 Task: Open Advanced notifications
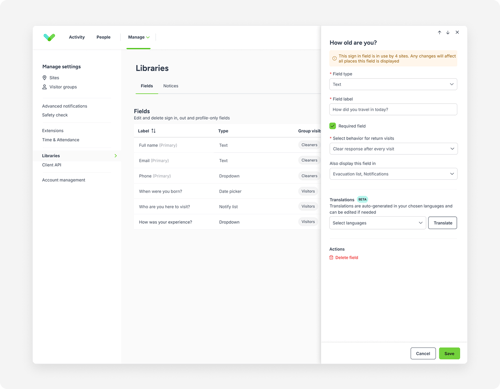(x=64, y=106)
